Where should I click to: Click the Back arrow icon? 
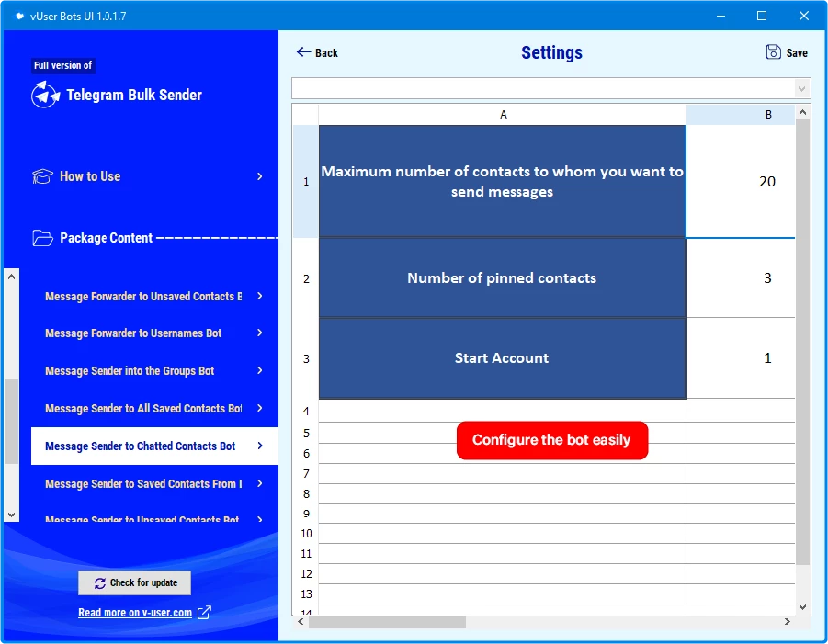[x=303, y=51]
